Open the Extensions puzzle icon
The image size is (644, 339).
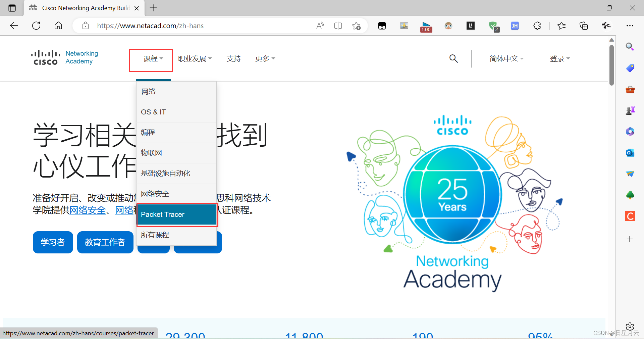(x=537, y=26)
